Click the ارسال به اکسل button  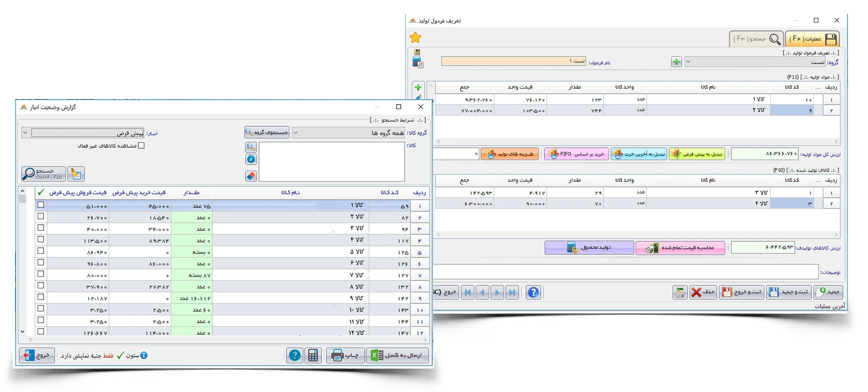pos(397,355)
